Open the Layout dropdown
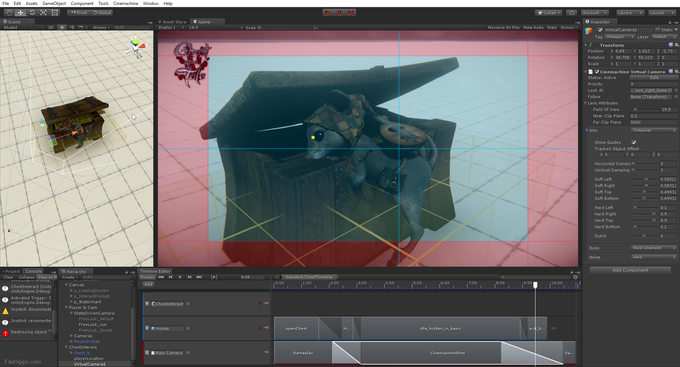Image resolution: width=680 pixels, height=367 pixels. click(x=663, y=13)
